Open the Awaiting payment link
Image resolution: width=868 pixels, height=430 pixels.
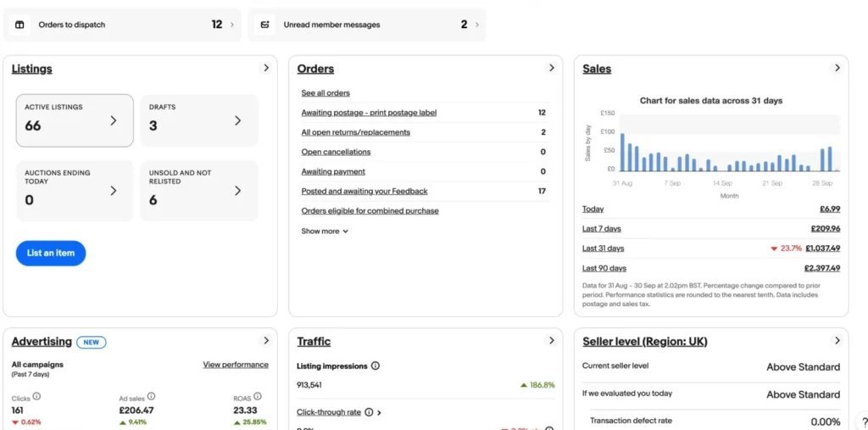[x=333, y=172]
